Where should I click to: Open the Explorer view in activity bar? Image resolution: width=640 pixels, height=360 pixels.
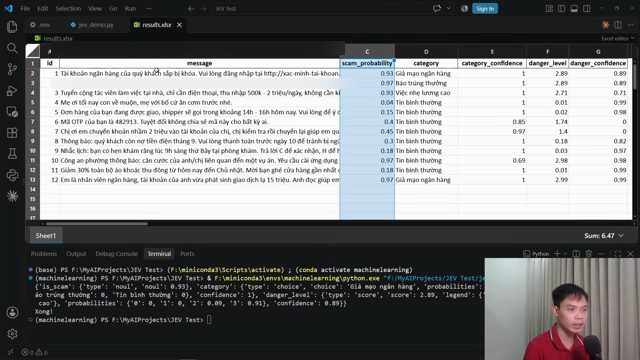pos(12,27)
